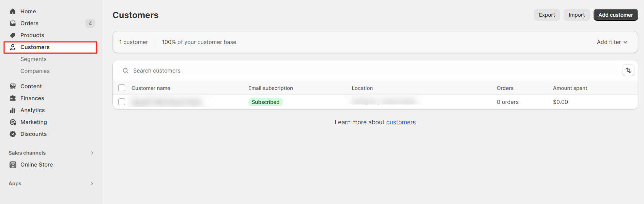The height and width of the screenshot is (204, 644).
Task: Click the Finances bank icon
Action: (13, 98)
